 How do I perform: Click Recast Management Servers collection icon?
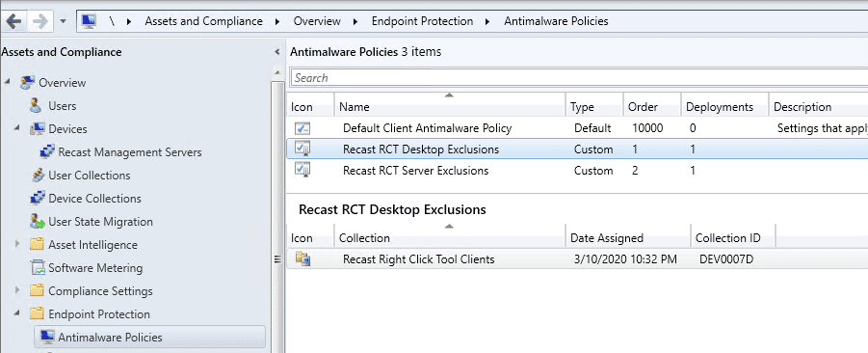(47, 151)
